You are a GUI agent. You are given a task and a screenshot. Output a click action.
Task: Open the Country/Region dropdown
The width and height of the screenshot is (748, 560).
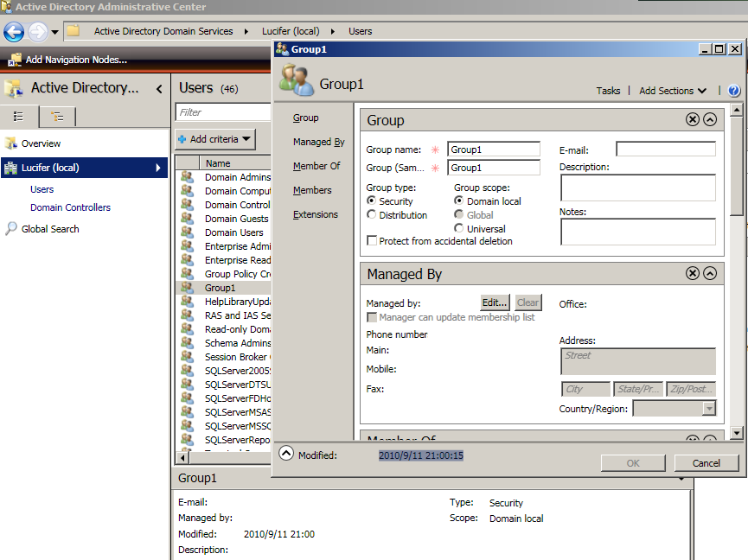[709, 409]
